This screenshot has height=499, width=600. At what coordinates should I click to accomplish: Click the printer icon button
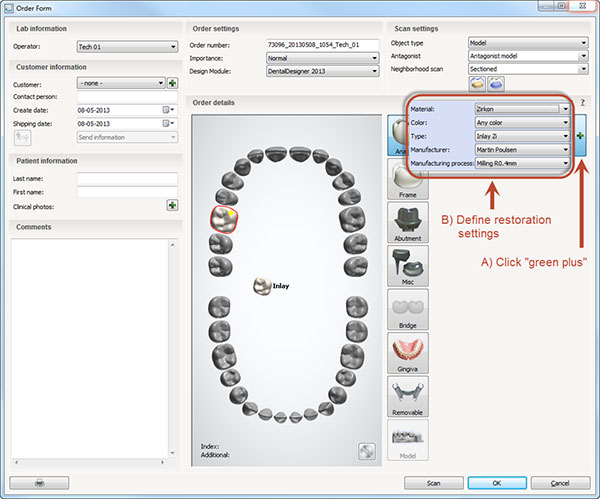[x=39, y=483]
